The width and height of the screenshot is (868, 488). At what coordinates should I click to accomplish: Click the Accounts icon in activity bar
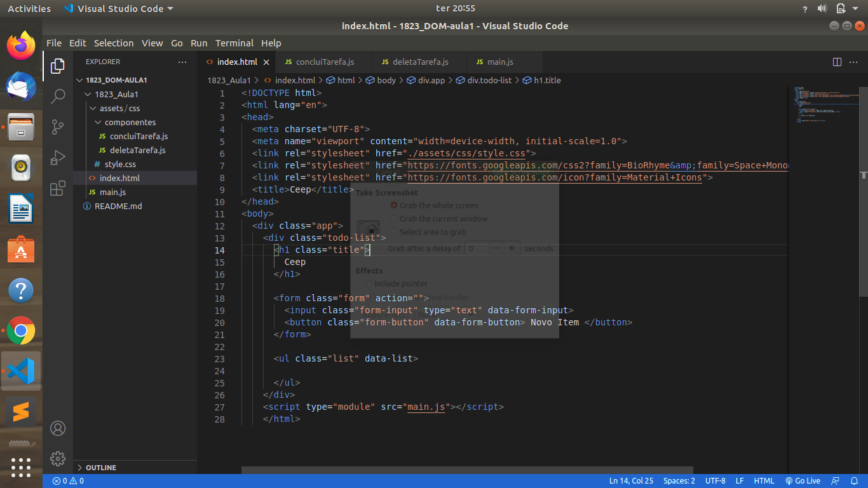[58, 428]
